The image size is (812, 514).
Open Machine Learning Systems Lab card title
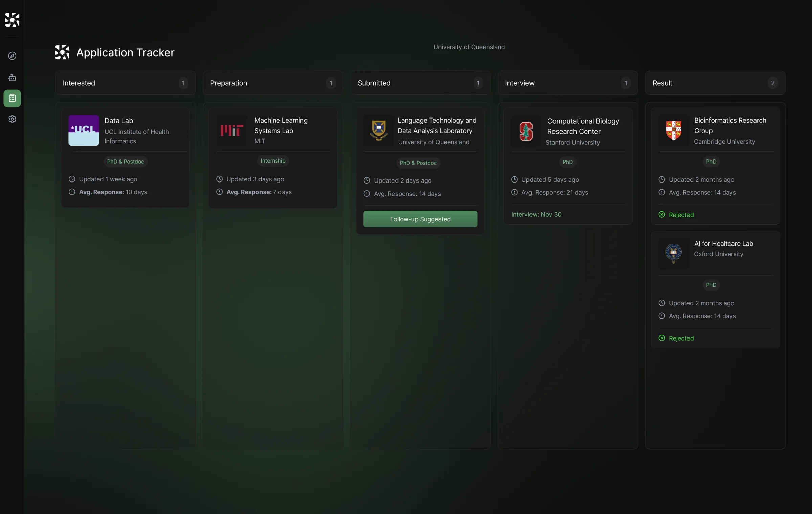tap(281, 125)
